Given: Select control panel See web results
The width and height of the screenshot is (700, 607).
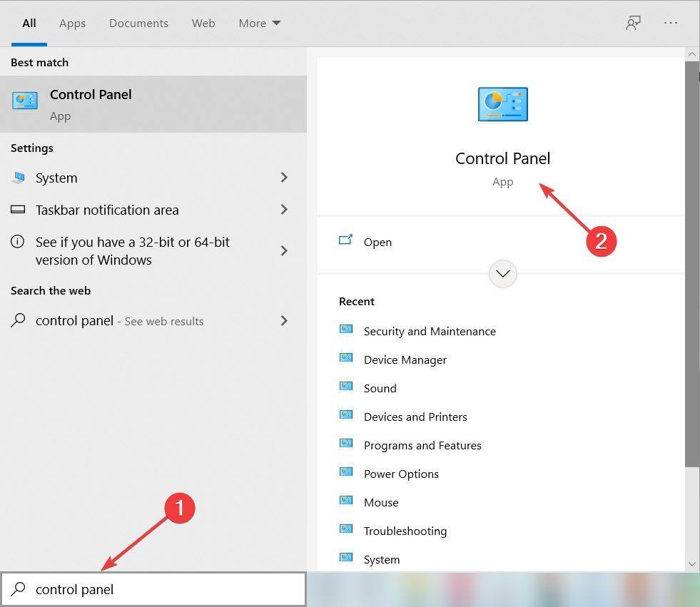Looking at the screenshot, I should pyautogui.click(x=153, y=320).
